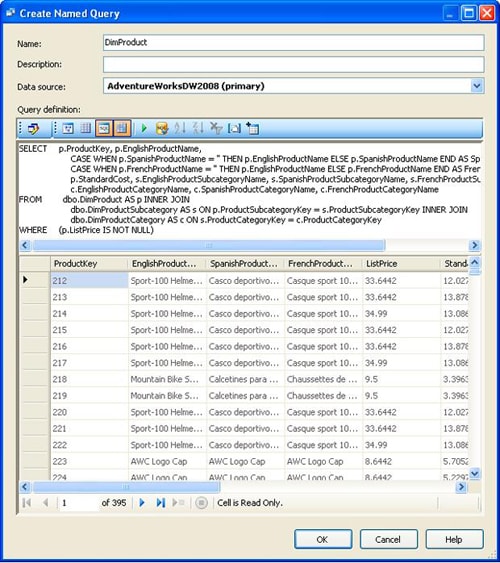The height and width of the screenshot is (563, 500).
Task: Jump to last record navigation icon
Action: (160, 503)
